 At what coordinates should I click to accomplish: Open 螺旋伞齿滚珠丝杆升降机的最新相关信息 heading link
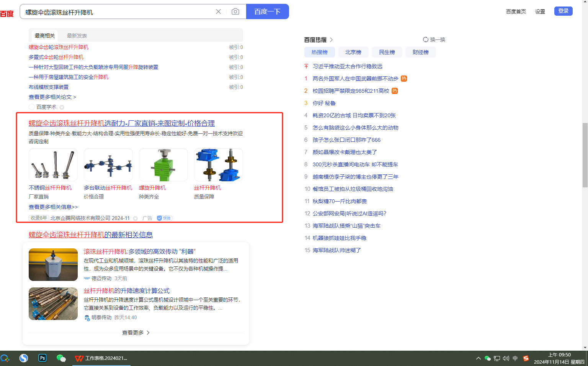pos(91,235)
